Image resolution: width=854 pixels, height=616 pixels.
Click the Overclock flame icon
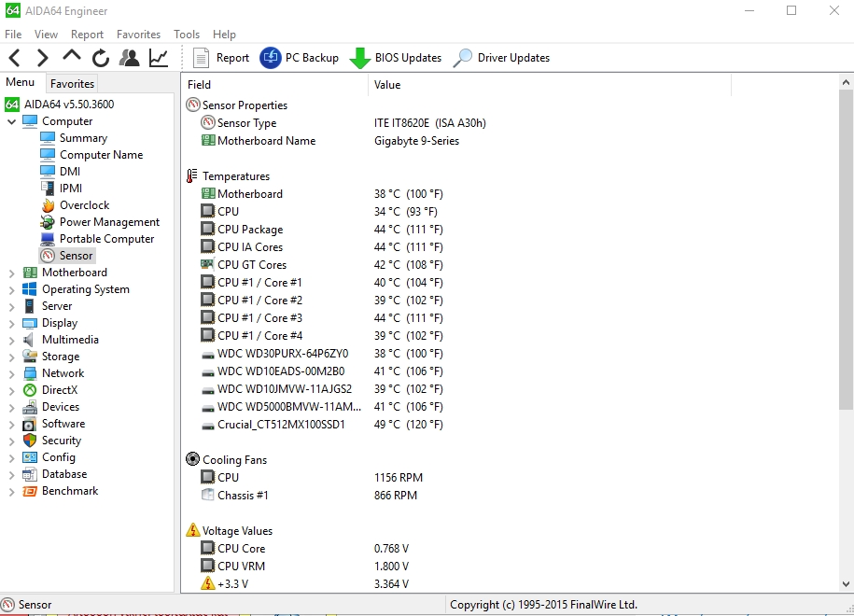click(x=48, y=205)
